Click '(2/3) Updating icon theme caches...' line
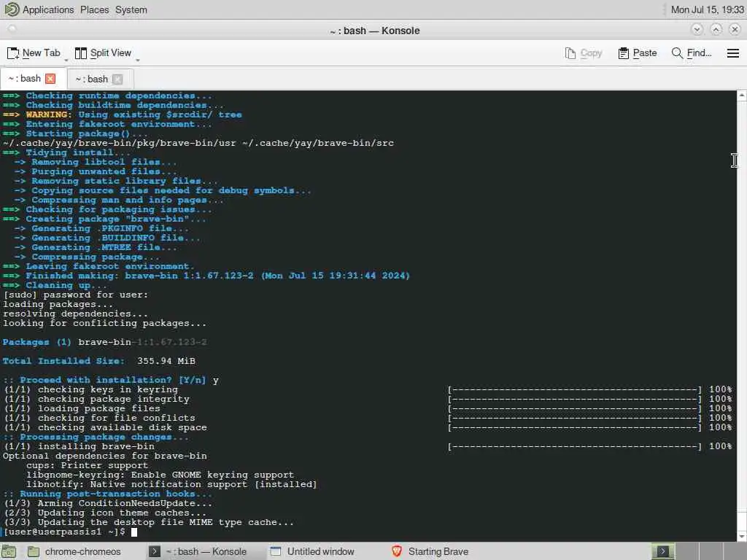Image resolution: width=747 pixels, height=560 pixels. pyautogui.click(x=105, y=513)
